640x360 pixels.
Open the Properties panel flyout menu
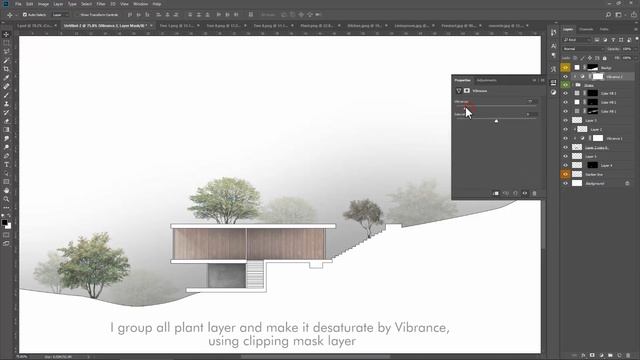[x=542, y=80]
